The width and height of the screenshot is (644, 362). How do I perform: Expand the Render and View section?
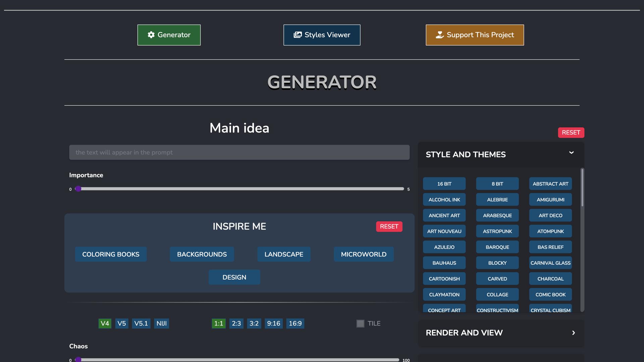tap(573, 333)
